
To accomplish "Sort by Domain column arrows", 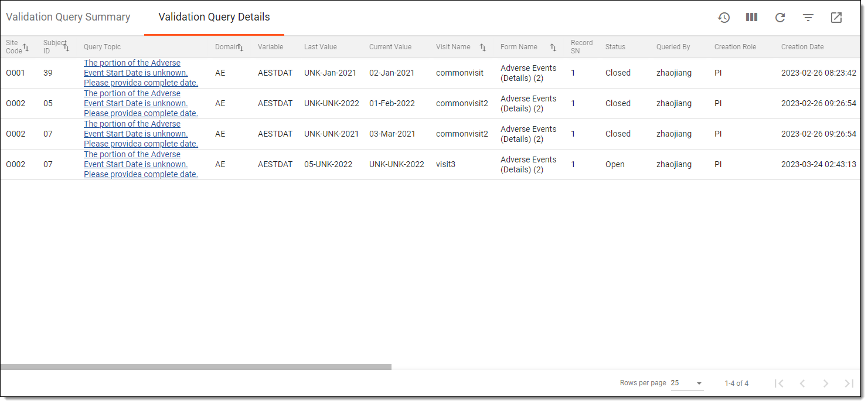I will click(240, 47).
